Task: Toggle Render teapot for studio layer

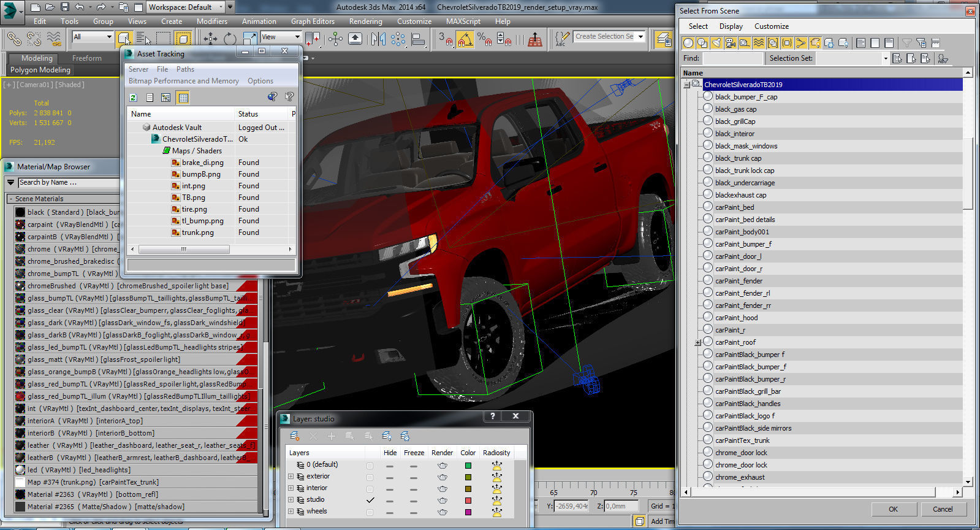Action: [443, 501]
